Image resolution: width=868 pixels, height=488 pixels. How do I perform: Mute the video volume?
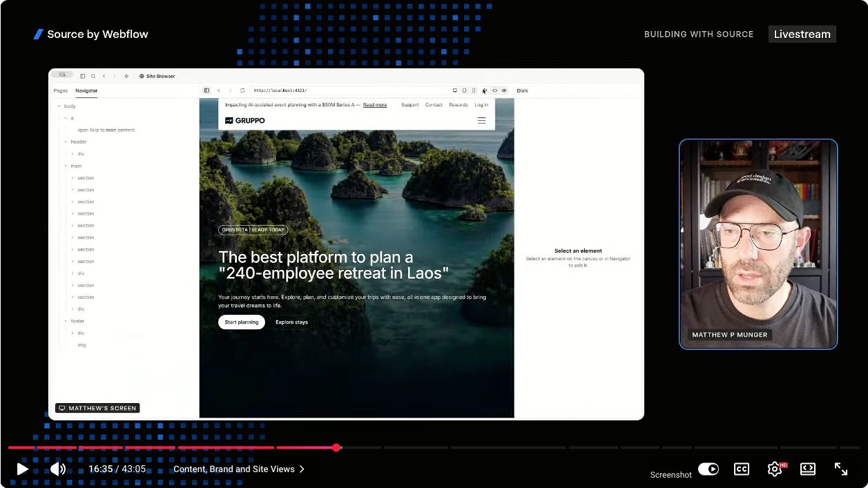click(58, 469)
